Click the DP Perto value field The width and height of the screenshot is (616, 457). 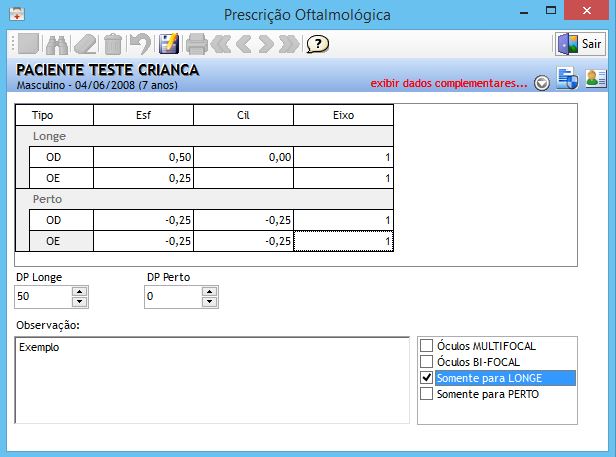(173, 297)
